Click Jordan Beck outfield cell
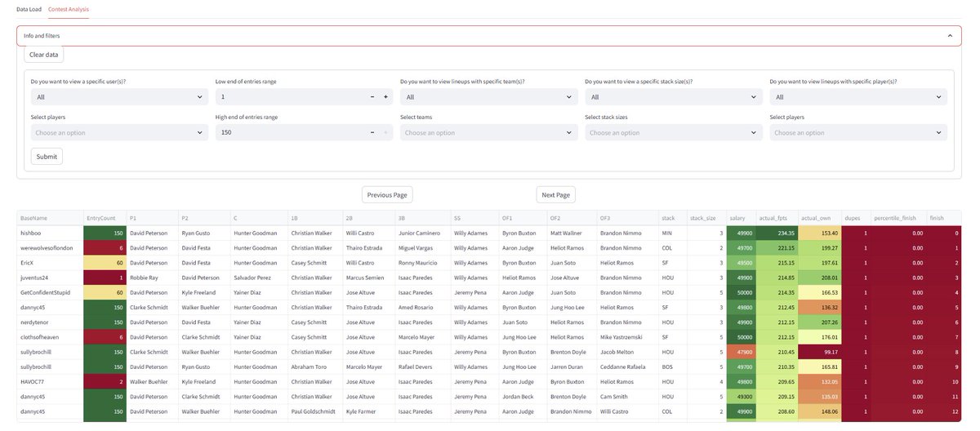This screenshot has height=431, width=980. click(x=523, y=397)
